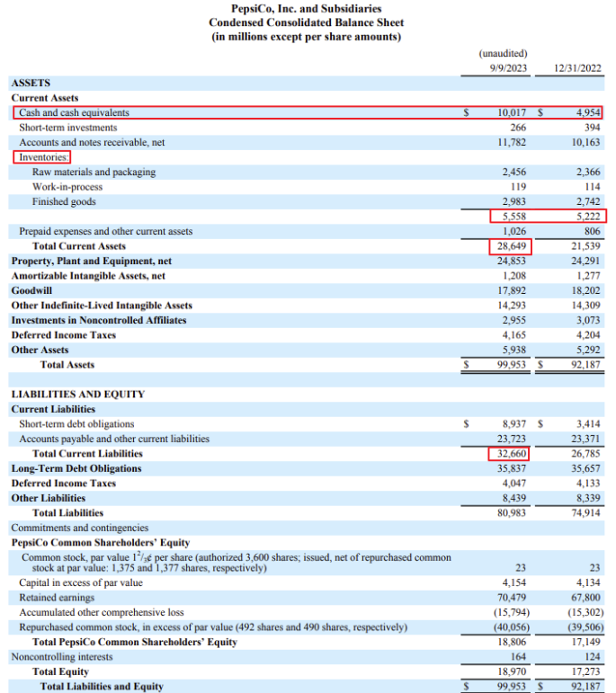Click the 'ASSETS' section heading
The height and width of the screenshot is (693, 616).
pyautogui.click(x=31, y=83)
